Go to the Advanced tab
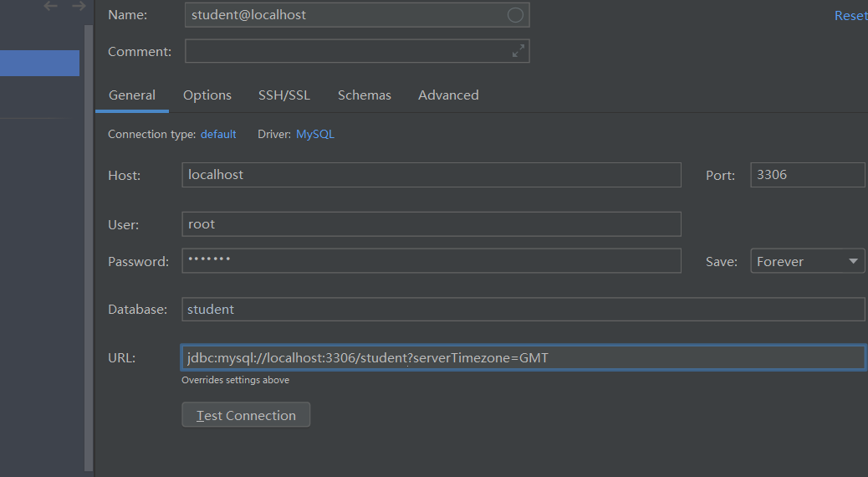Viewport: 868px width, 477px height. (448, 95)
